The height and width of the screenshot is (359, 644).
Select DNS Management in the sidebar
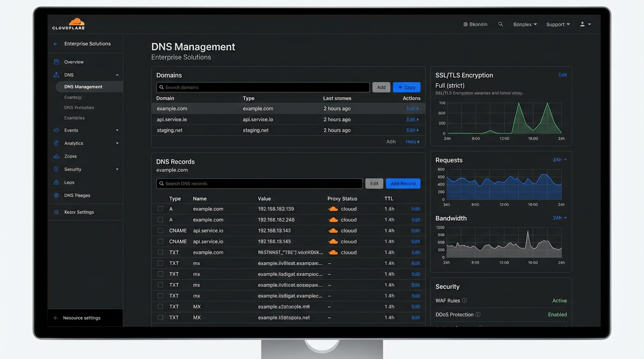point(84,86)
